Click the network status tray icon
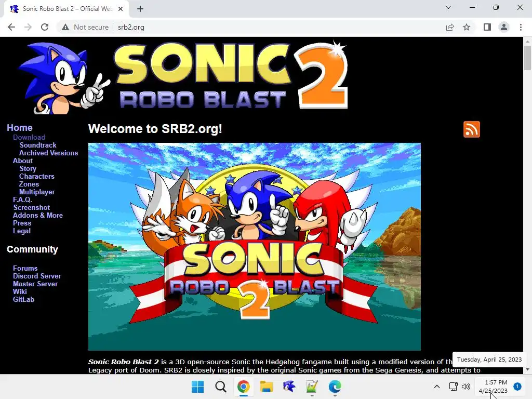This screenshot has height=399, width=532. (x=453, y=387)
